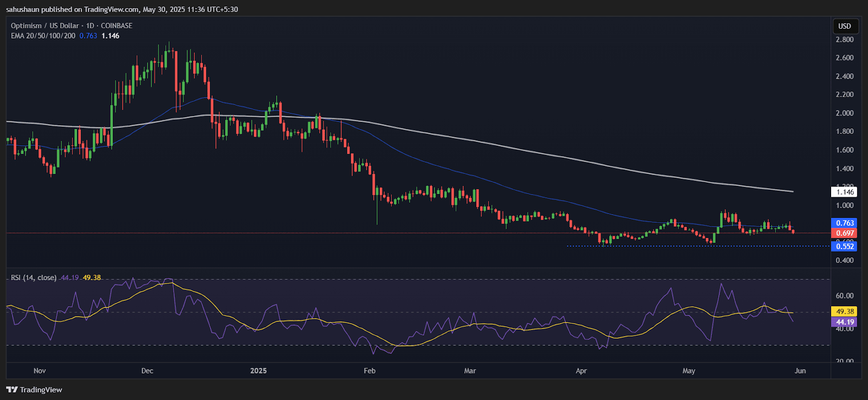Click the Feb marker on time axis

coord(369,371)
